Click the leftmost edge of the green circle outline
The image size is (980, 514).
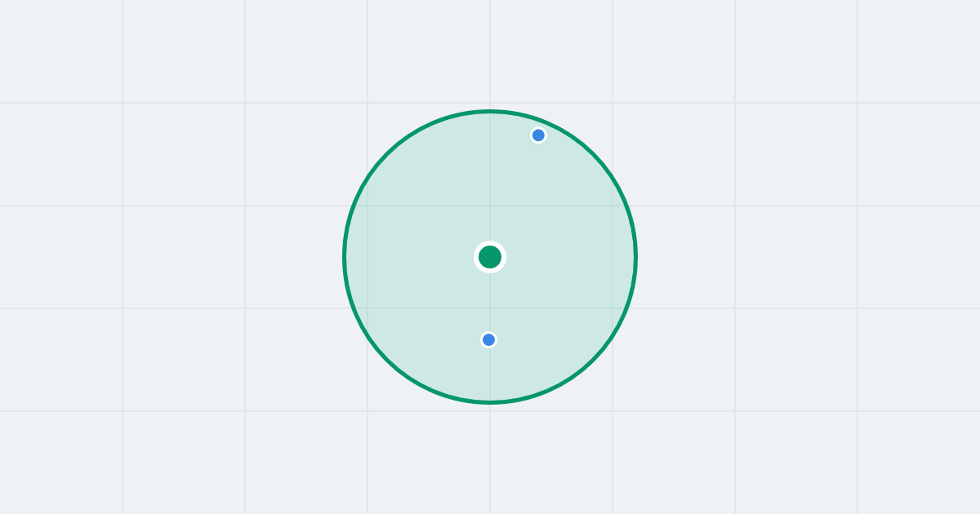(345, 257)
